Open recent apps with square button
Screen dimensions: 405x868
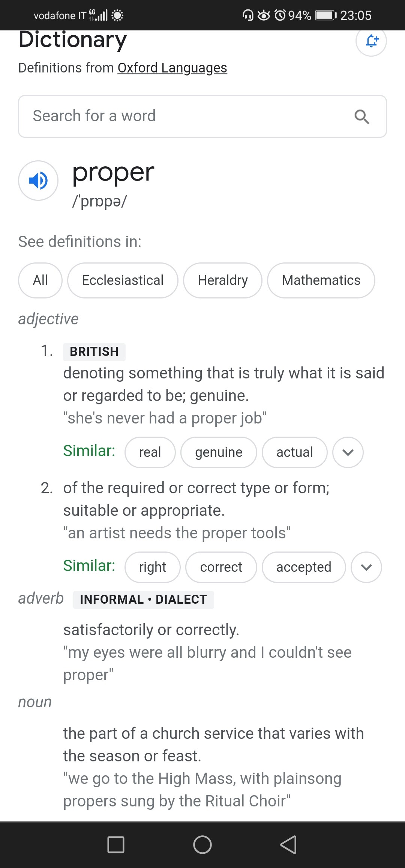coord(116,845)
